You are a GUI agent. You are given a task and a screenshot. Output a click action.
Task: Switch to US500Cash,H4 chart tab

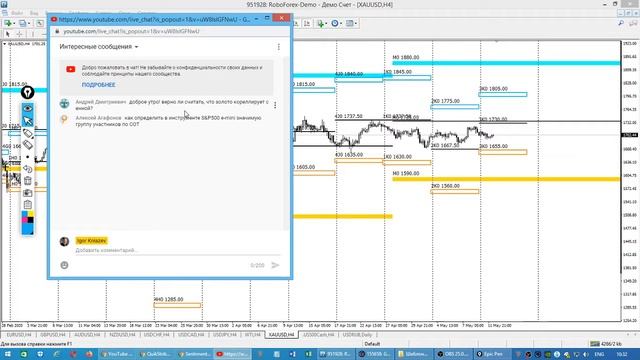pyautogui.click(x=318, y=335)
